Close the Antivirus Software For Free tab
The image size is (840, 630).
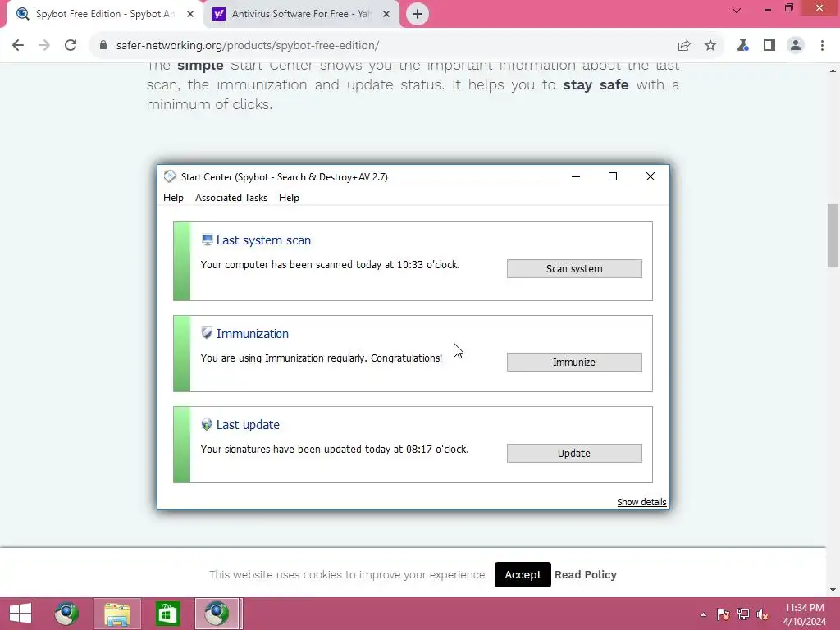[386, 14]
